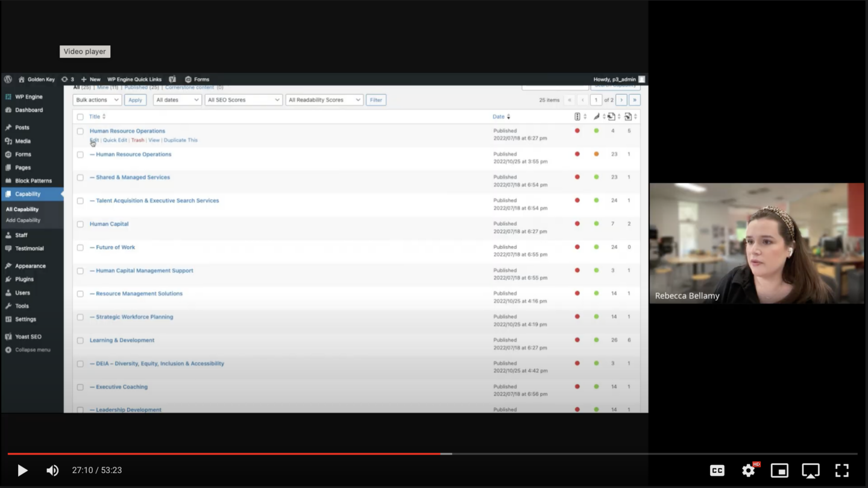Go to last page double arrow
Viewport: 868px width, 488px height.
coord(635,100)
